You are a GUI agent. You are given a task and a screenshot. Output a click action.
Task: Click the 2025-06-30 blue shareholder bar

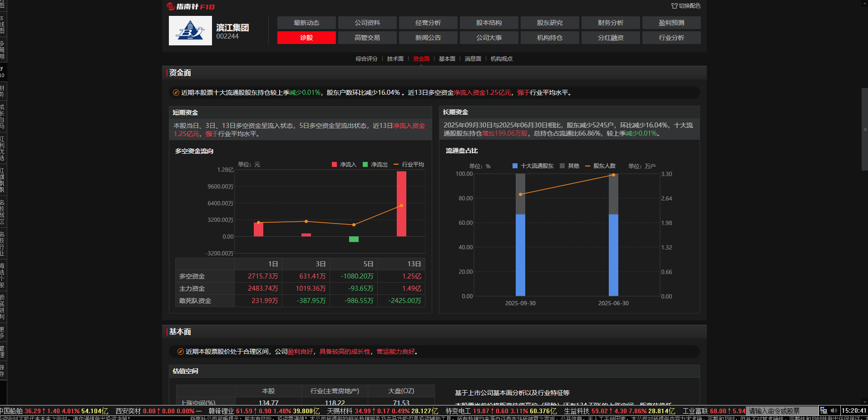[613, 255]
